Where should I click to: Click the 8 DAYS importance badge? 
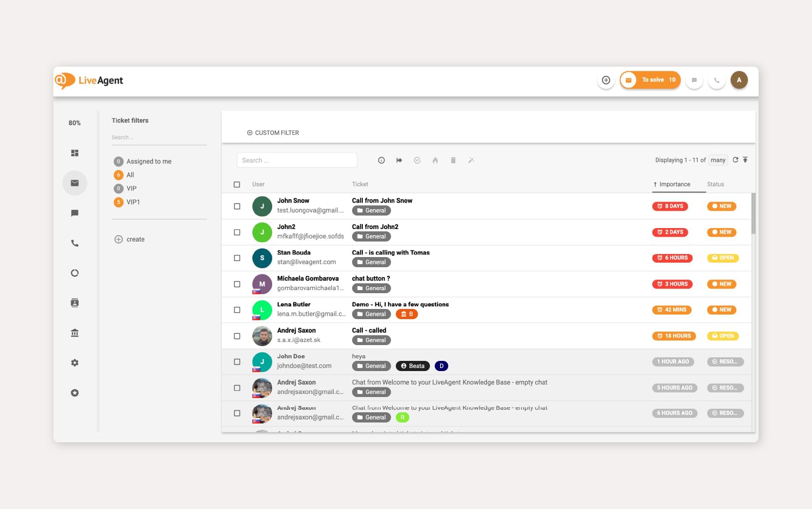(x=670, y=206)
